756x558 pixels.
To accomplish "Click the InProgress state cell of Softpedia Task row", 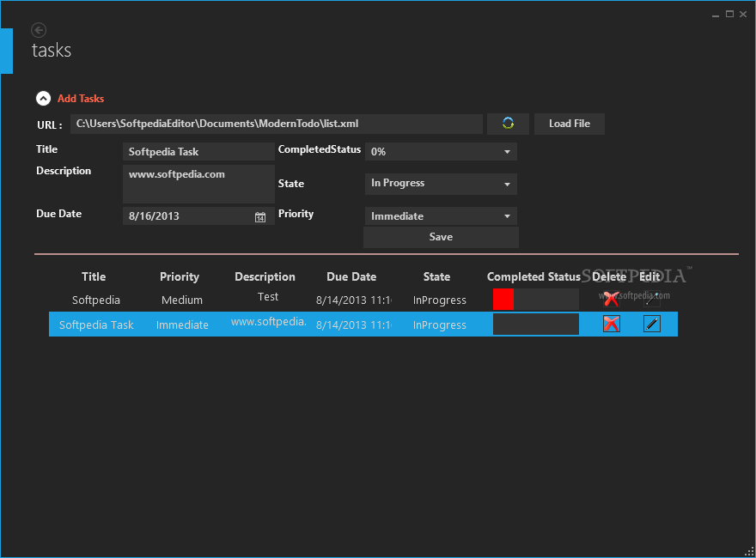I will (439, 324).
